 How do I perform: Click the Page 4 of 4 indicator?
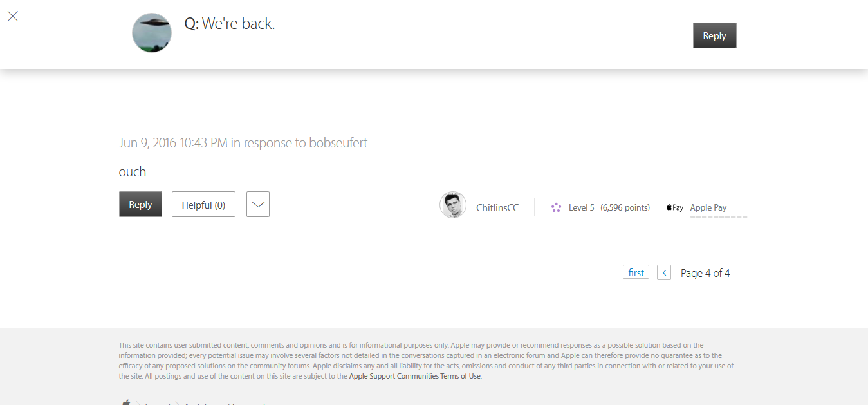[705, 273]
